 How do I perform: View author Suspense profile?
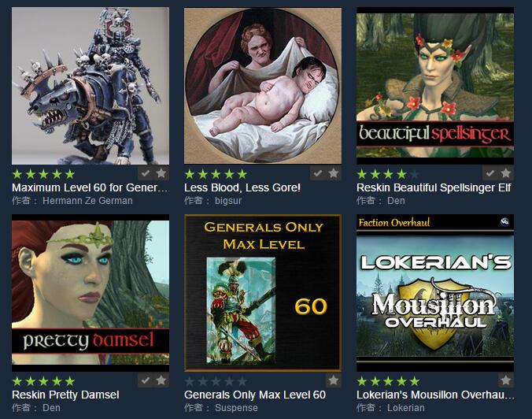click(x=236, y=407)
